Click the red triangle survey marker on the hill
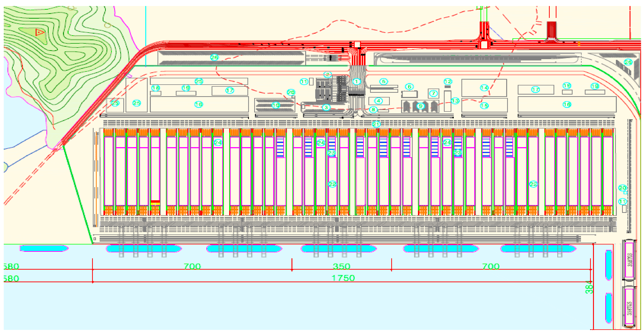Screen dimensions: 644x333 click(x=39, y=32)
